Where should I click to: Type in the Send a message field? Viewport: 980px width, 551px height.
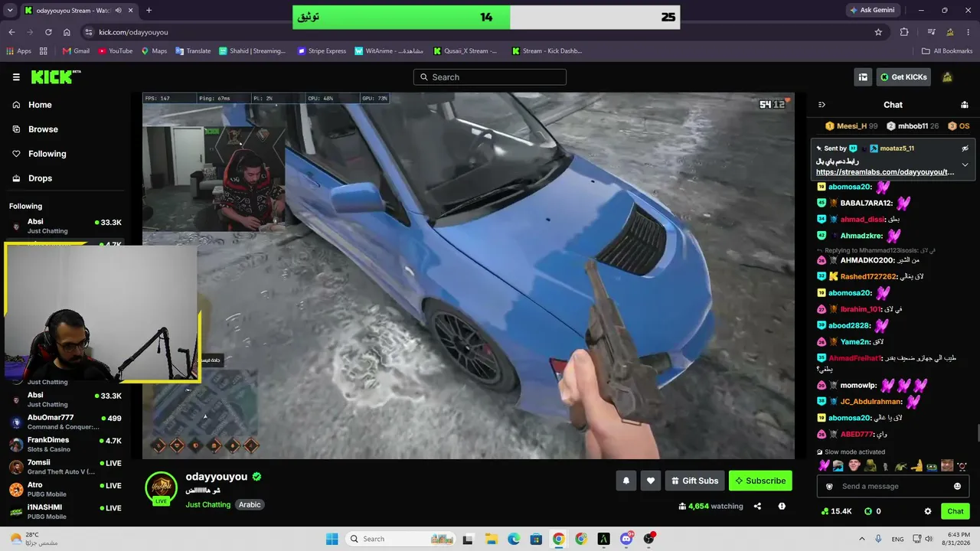click(x=891, y=487)
